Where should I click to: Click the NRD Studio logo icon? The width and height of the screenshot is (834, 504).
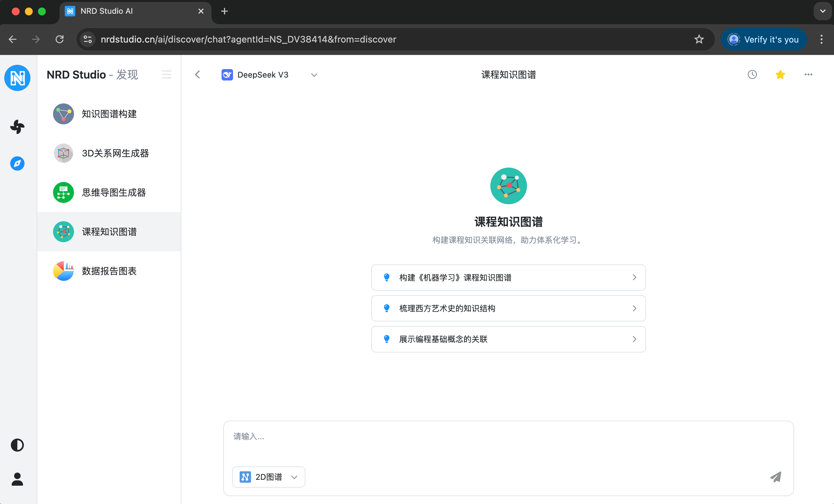[17, 78]
